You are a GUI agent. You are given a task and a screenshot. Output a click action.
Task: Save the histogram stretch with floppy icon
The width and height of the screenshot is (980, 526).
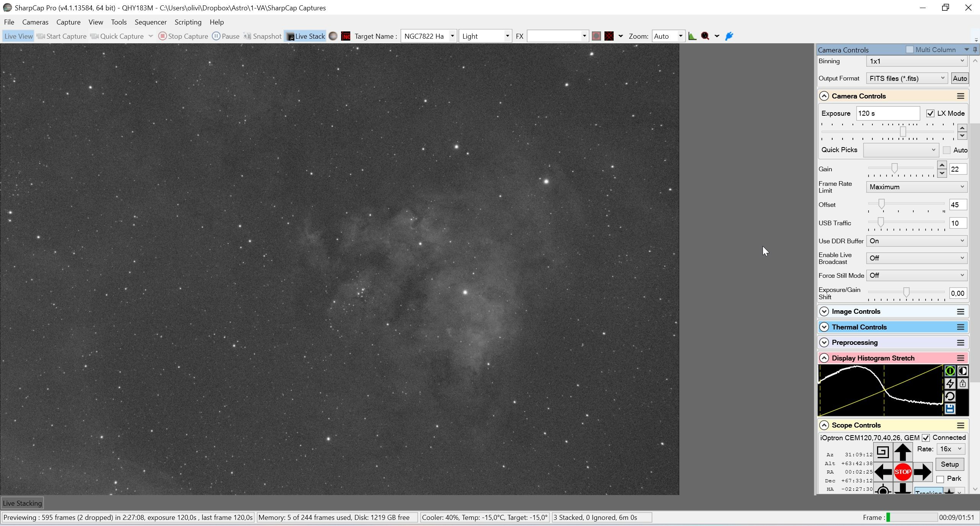tap(950, 409)
